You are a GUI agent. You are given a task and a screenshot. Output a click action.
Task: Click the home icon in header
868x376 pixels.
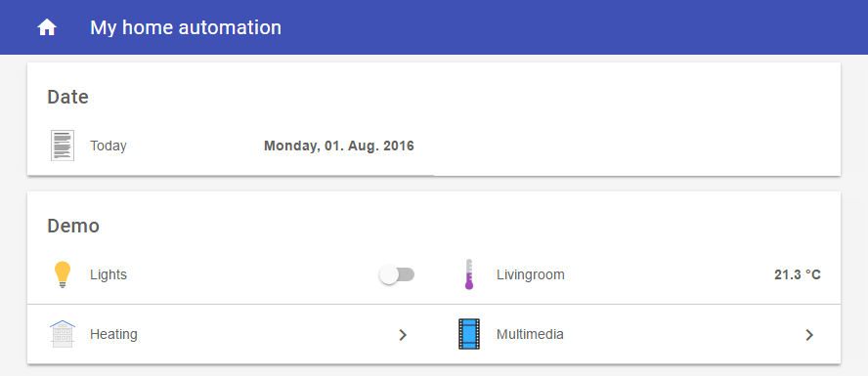[x=47, y=27]
